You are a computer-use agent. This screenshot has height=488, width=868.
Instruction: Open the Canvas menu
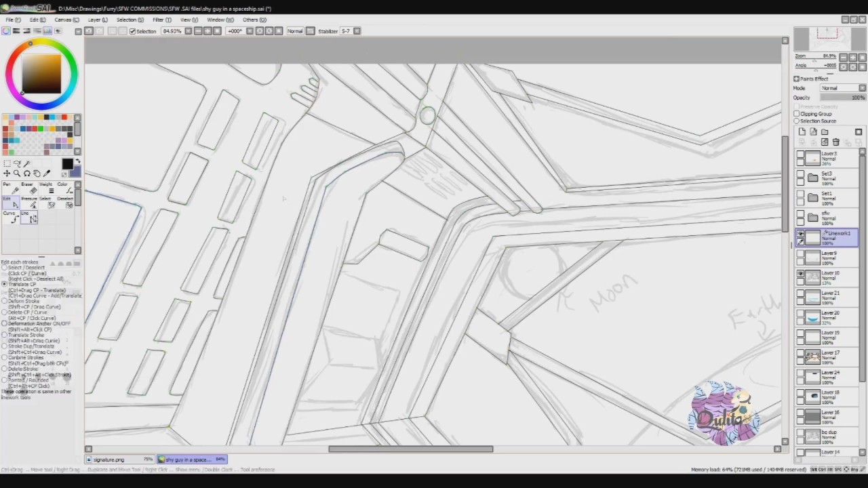point(66,20)
